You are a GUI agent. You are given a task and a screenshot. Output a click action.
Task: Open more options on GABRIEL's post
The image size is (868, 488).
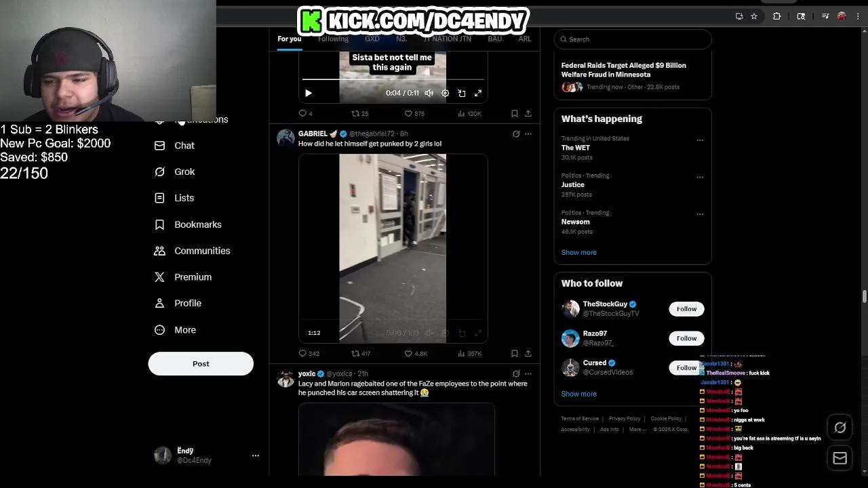(x=528, y=134)
